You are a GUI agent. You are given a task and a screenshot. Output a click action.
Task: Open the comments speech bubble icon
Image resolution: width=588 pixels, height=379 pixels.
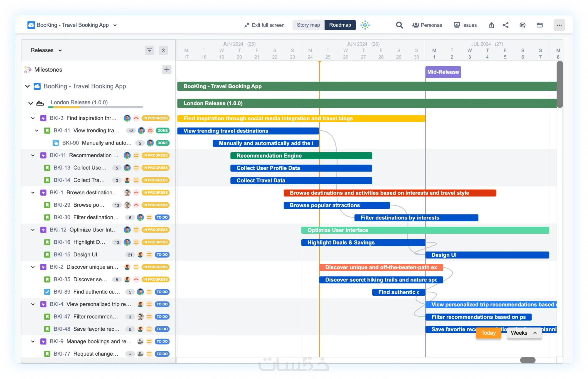[522, 25]
